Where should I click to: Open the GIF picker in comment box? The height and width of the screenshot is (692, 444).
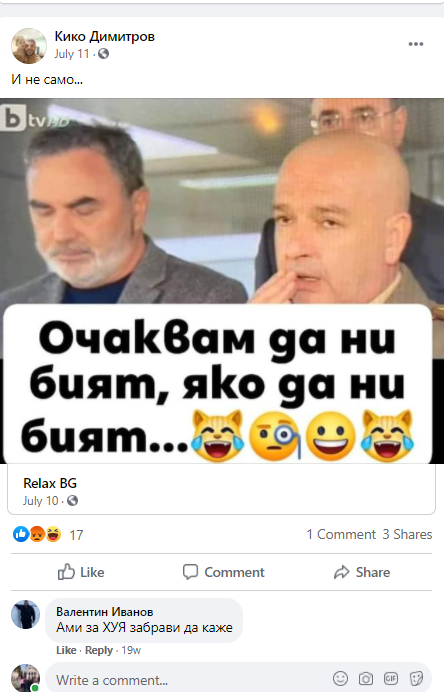coord(391,678)
